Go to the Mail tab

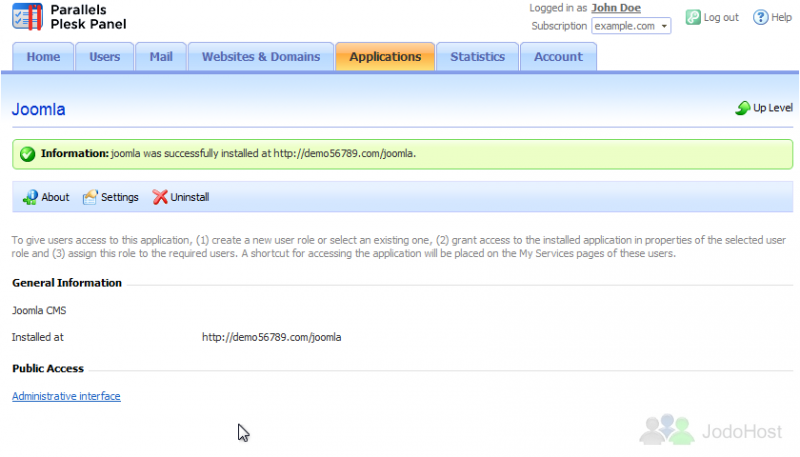[x=161, y=57]
